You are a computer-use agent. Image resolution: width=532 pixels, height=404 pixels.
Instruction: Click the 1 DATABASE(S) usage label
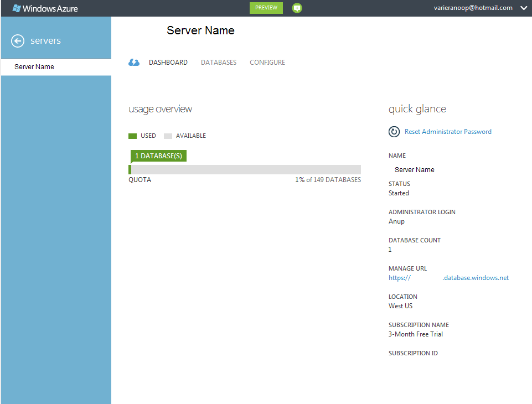(x=158, y=156)
